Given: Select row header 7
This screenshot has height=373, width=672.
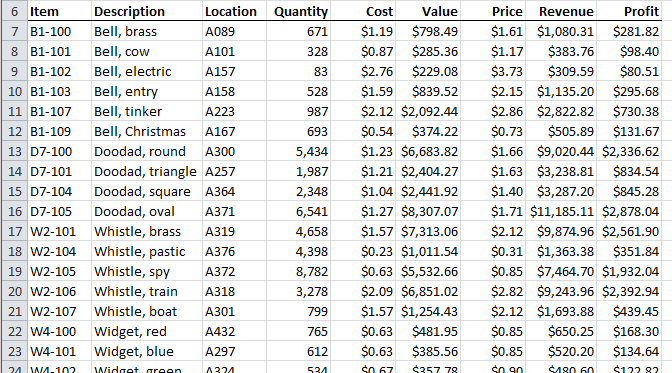Looking at the screenshot, I should pos(15,31).
